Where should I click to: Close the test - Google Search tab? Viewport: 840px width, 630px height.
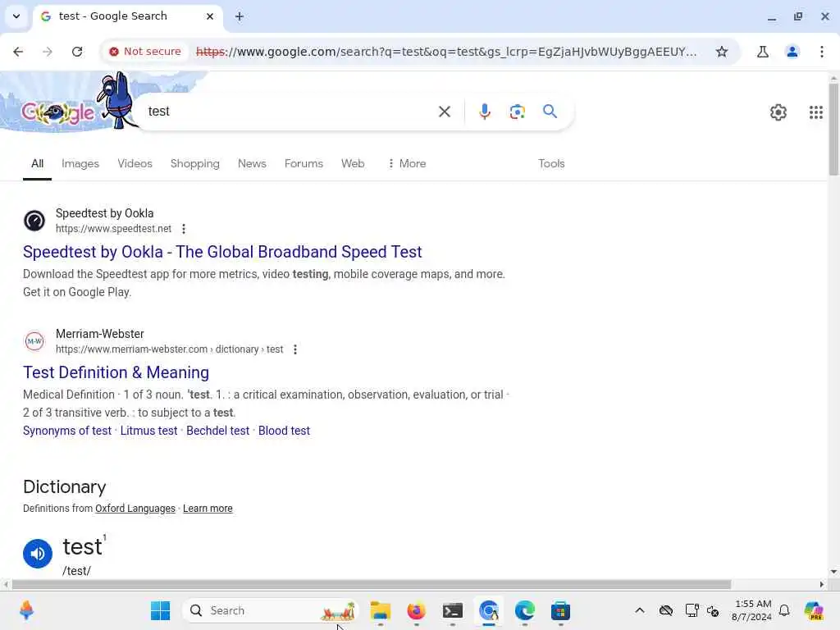(x=210, y=16)
